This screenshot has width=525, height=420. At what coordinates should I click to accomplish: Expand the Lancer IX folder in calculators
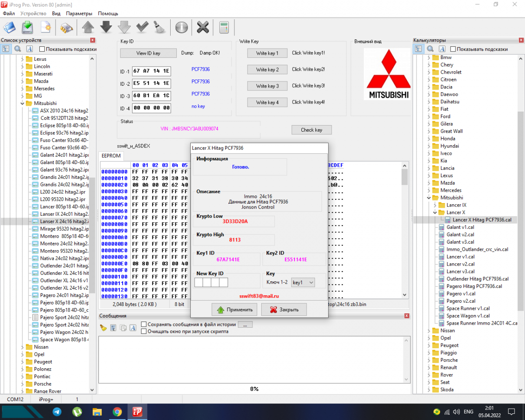tap(435, 205)
